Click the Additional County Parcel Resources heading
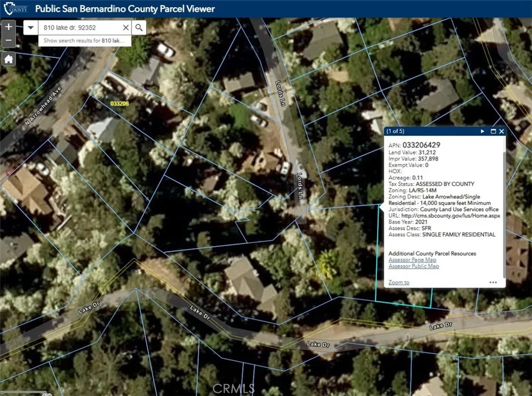Viewport: 532px width, 396px height. [x=432, y=254]
